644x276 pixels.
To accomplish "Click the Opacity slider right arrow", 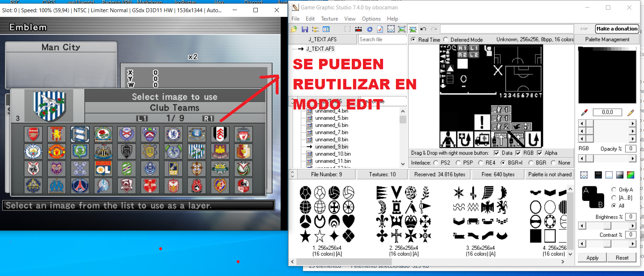I will point(633,158).
